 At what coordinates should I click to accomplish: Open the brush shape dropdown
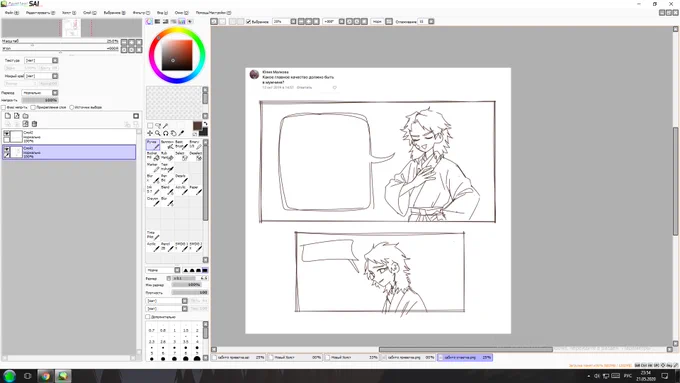click(x=167, y=301)
